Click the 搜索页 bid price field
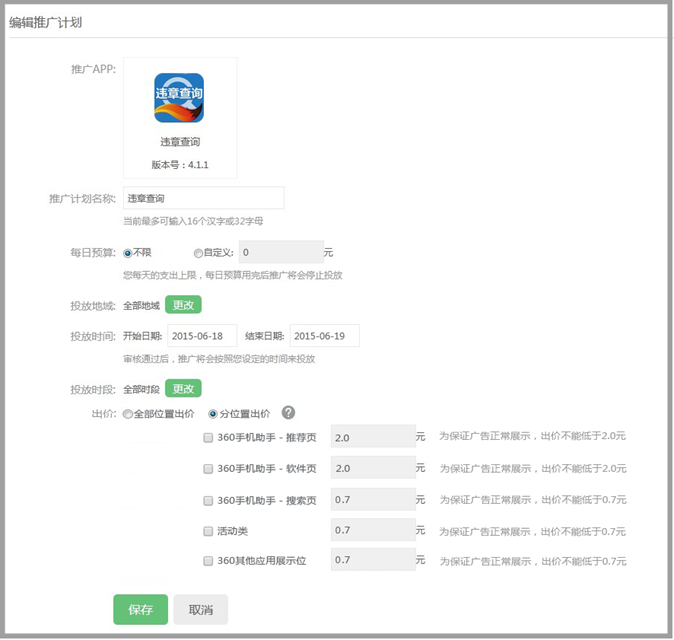Image resolution: width=674 pixels, height=640 pixels. 373,499
